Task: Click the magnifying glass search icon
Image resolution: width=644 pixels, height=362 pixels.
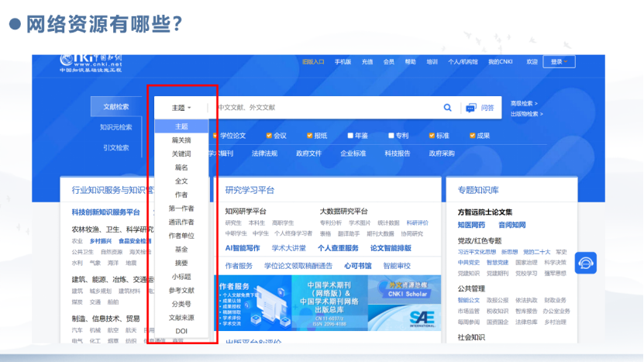Action: point(447,108)
